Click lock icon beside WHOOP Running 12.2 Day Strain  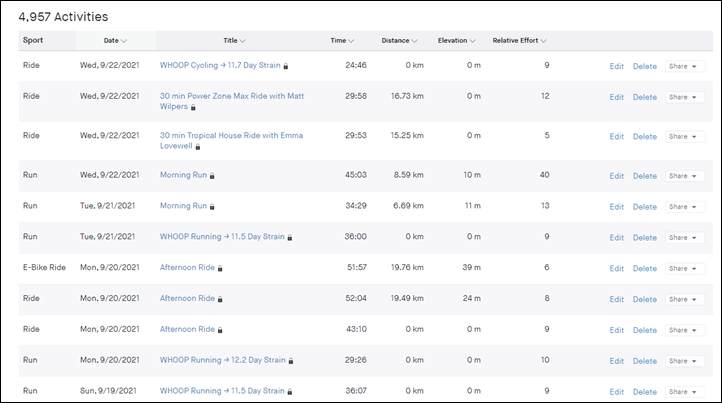(x=291, y=361)
